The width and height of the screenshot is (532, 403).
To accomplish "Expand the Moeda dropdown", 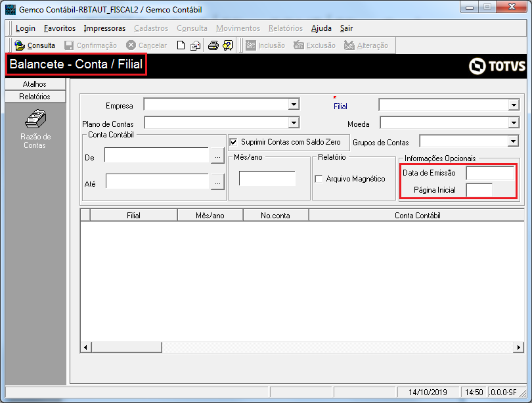I will (x=514, y=122).
